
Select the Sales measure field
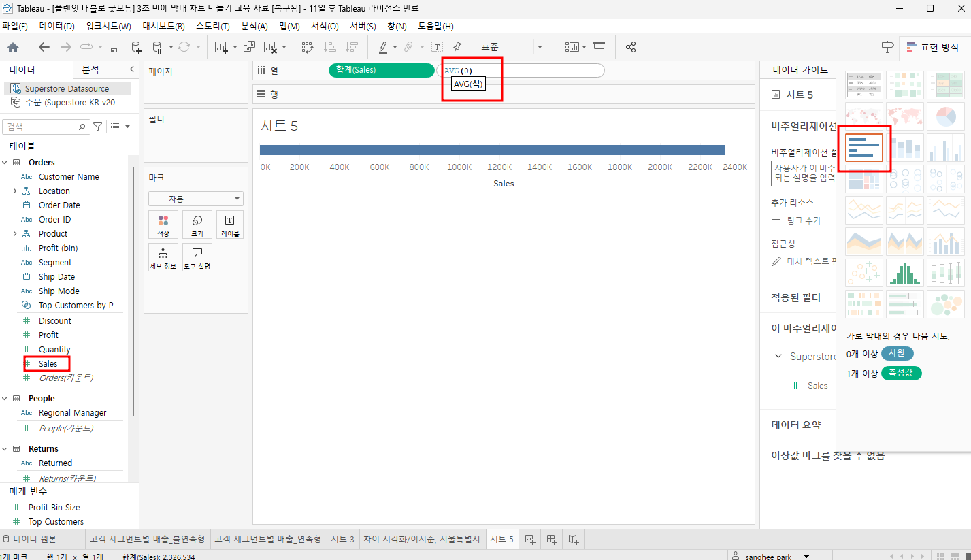(x=48, y=364)
